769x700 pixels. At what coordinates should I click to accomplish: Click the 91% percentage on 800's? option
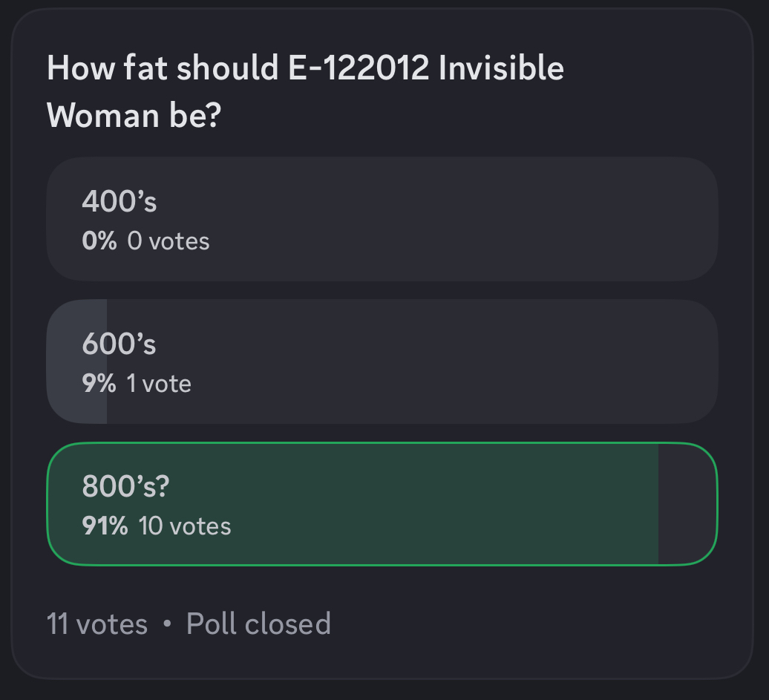point(105,526)
